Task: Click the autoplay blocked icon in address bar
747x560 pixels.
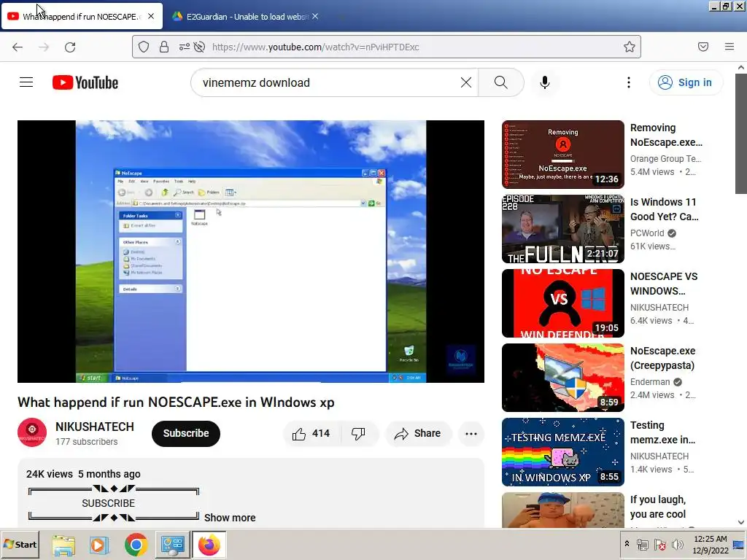Action: (x=200, y=47)
